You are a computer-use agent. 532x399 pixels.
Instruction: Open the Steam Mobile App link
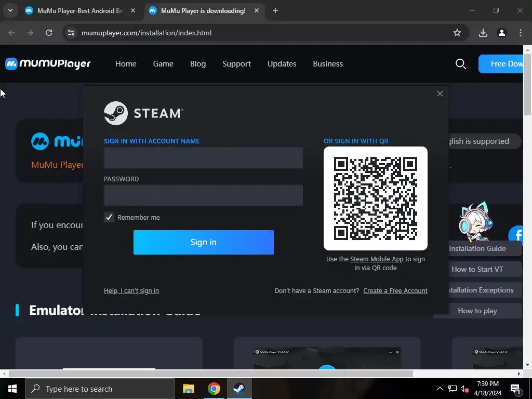pyautogui.click(x=377, y=259)
